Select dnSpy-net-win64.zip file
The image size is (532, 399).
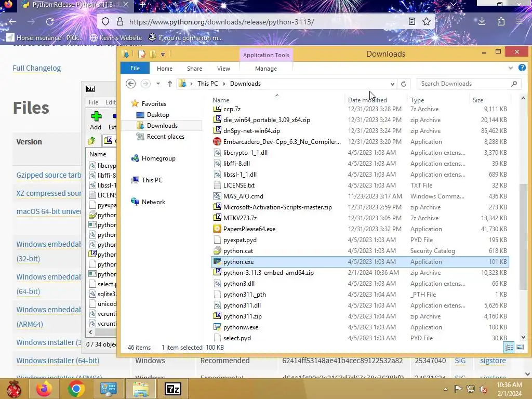click(360, 130)
